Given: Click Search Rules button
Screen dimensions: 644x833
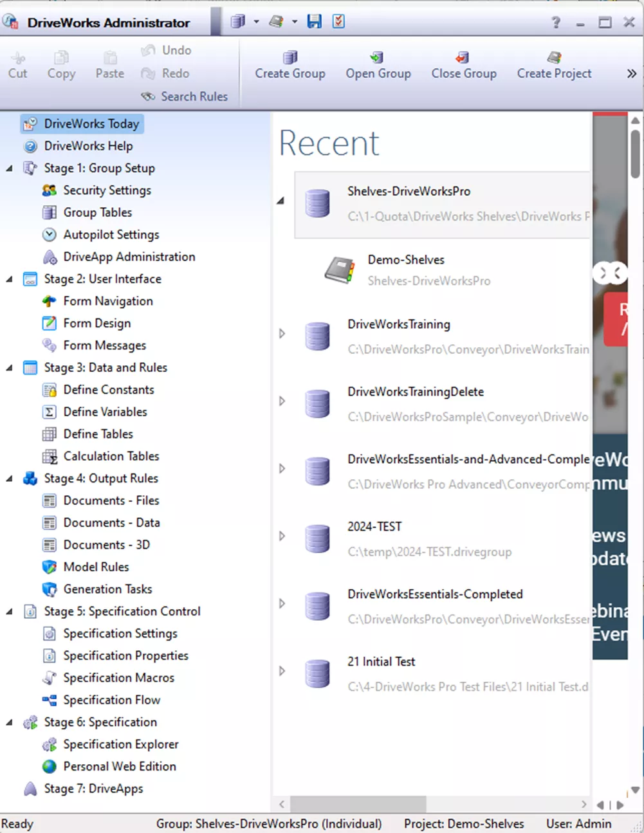Looking at the screenshot, I should click(x=185, y=96).
